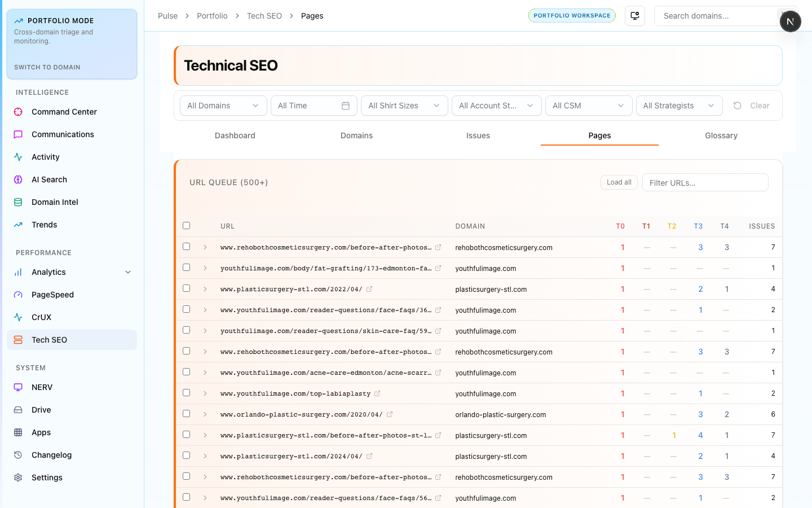Check the youthfulimage.com/top-labiaplasty row checkbox
The image size is (812, 508).
click(187, 393)
